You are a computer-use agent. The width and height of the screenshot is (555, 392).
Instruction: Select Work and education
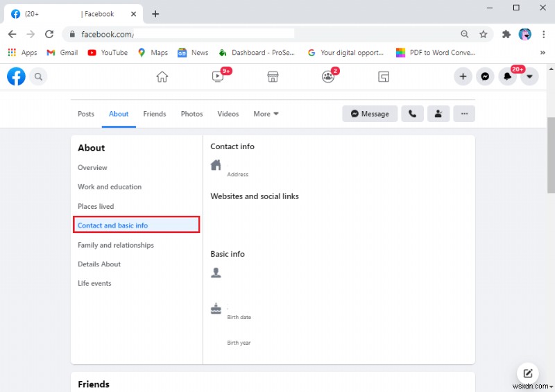110,187
